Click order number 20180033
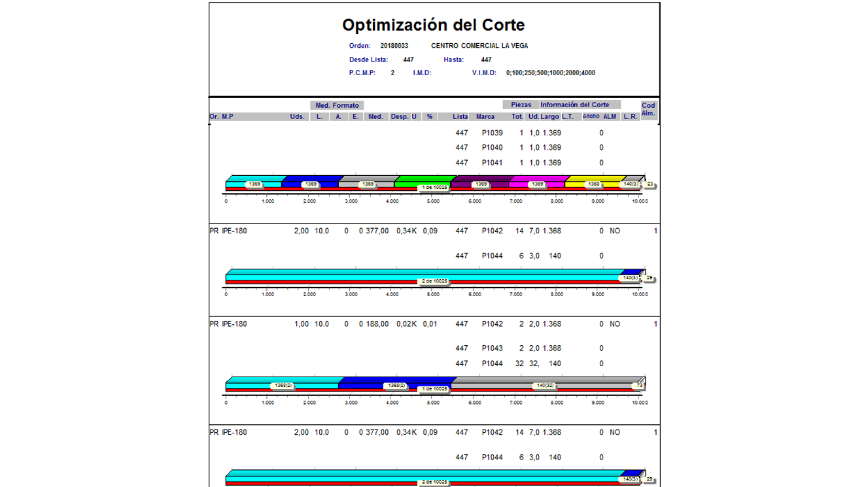868x487 pixels. (x=394, y=46)
